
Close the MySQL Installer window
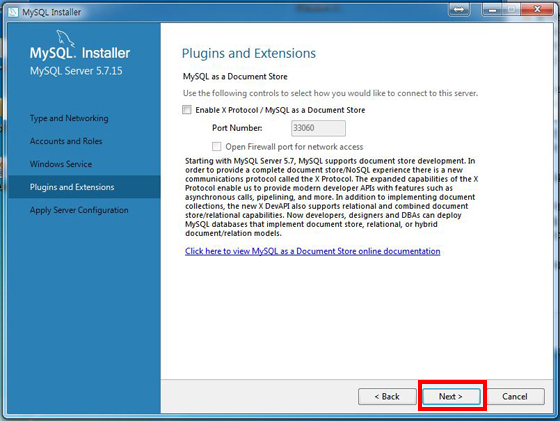(537, 10)
